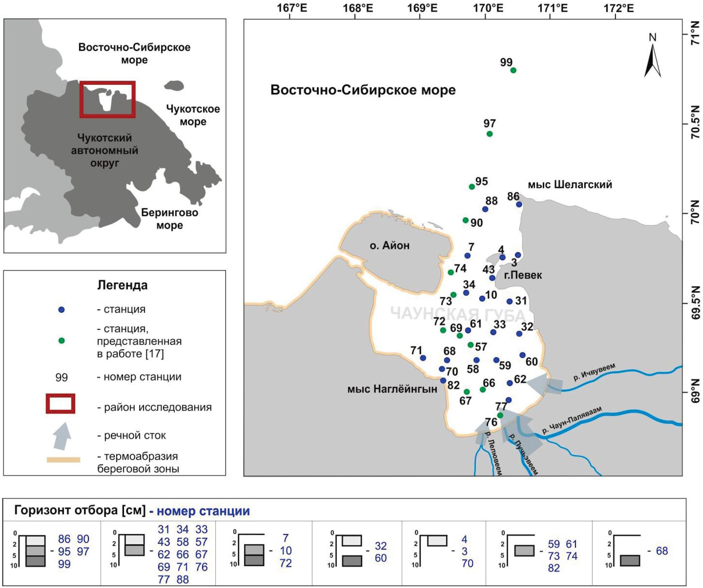The height and width of the screenshot is (588, 703).
Task: Click the three-layer 0-10 cm horizon diagram
Action: [x=36, y=551]
